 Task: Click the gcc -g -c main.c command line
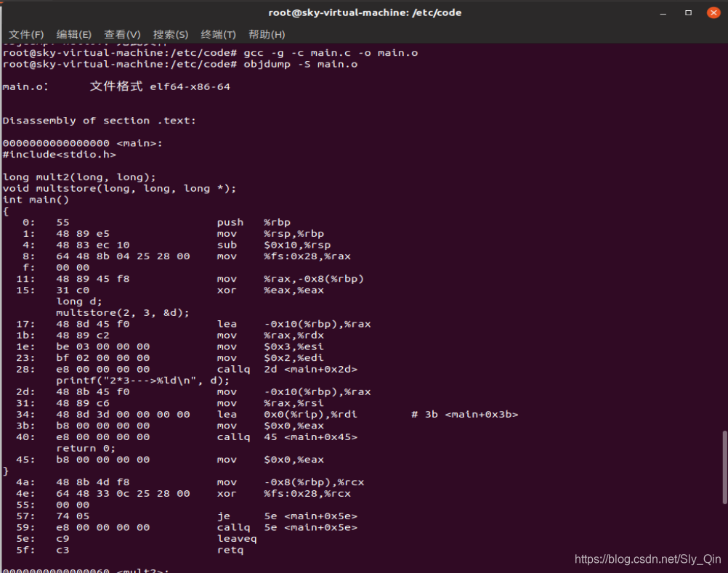pos(210,53)
